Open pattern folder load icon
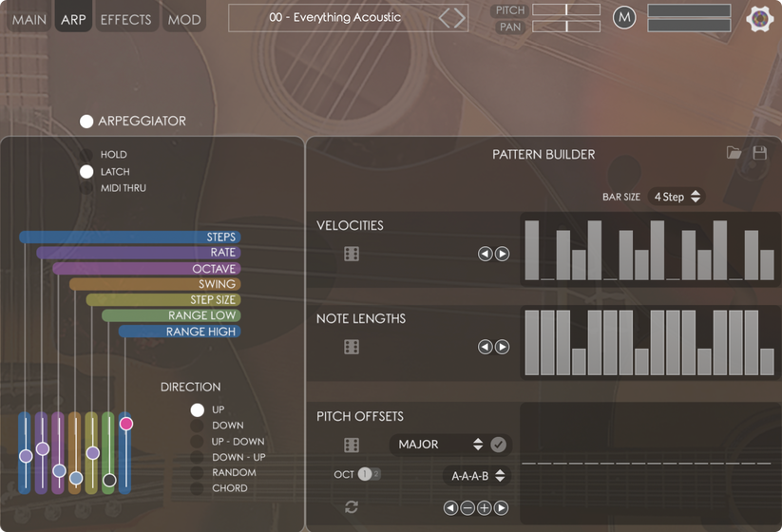Screen dimensions: 782x532 coord(734,153)
